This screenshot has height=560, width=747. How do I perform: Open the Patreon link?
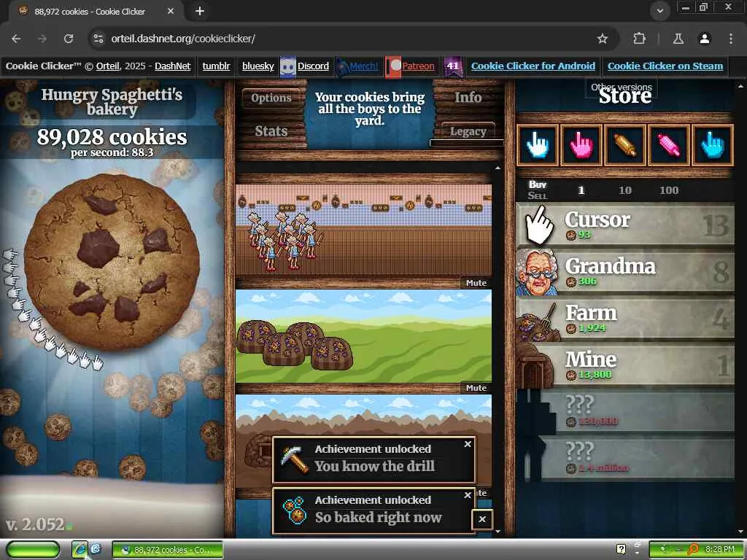tap(418, 66)
